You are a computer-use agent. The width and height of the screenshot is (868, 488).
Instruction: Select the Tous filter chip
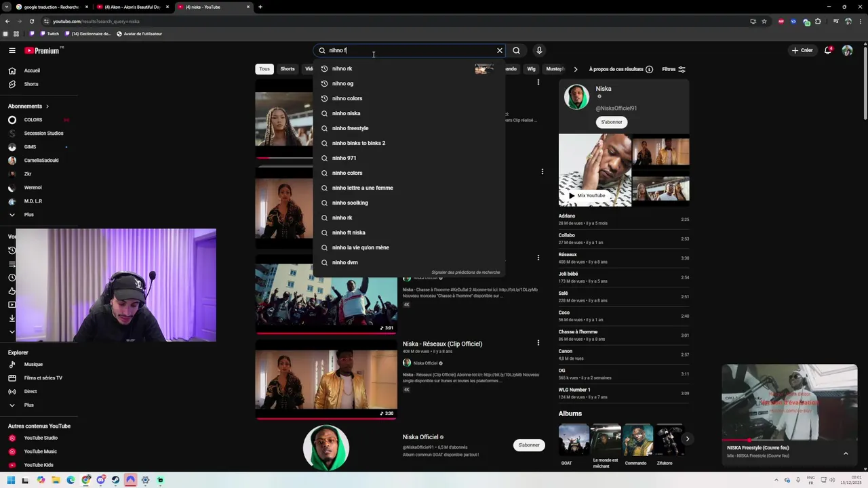264,69
